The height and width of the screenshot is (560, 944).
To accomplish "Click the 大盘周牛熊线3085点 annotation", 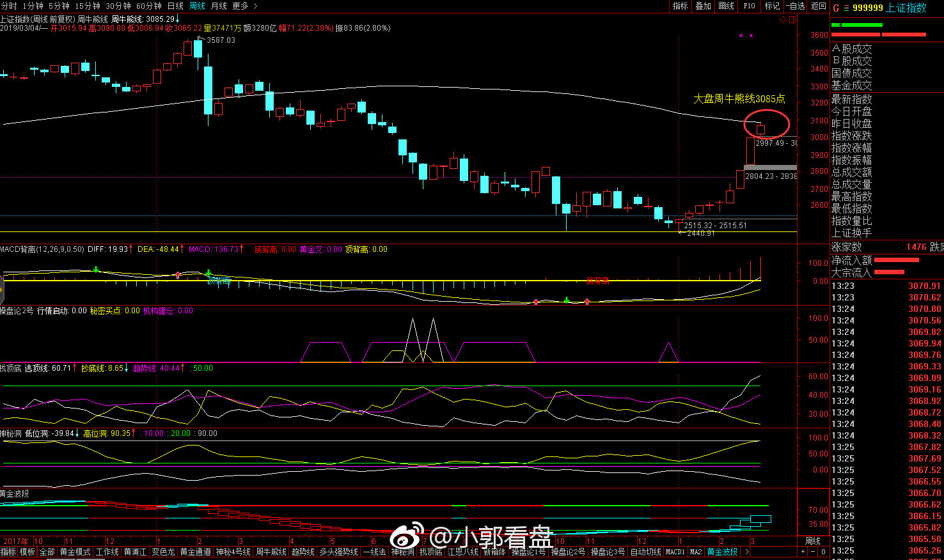I will pos(739,99).
